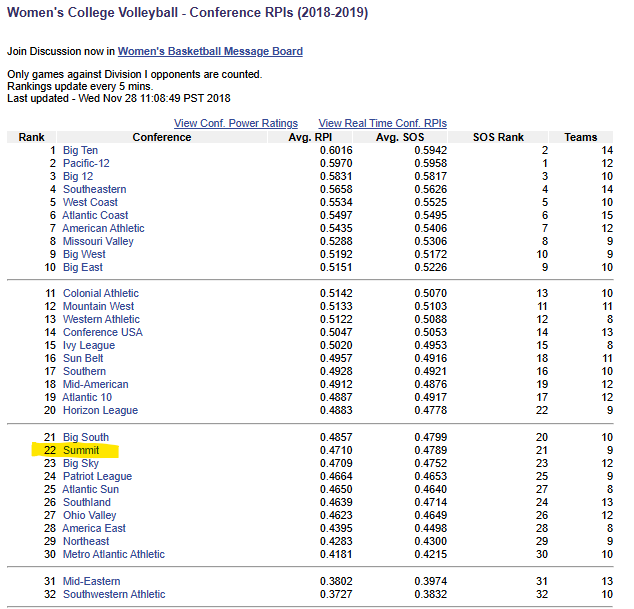Viewport: 634px width, 609px height.
Task: Open the Big 12 conference link
Action: click(78, 176)
